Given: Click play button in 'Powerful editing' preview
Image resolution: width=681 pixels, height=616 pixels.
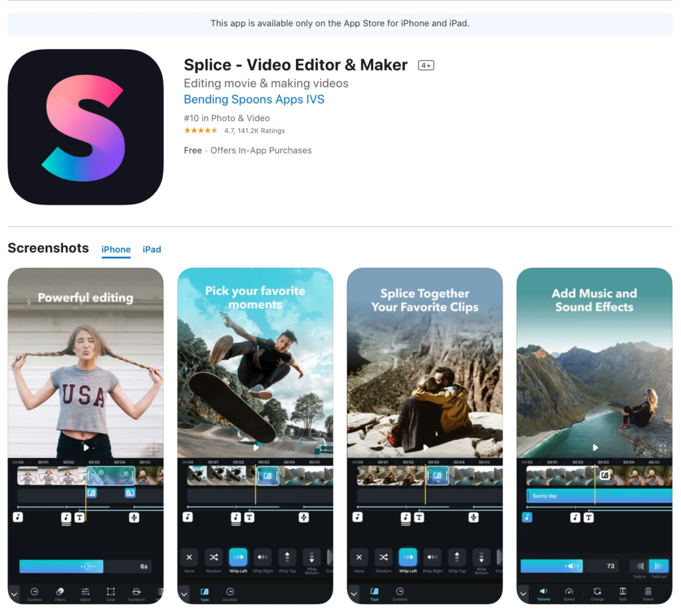Looking at the screenshot, I should 86,448.
